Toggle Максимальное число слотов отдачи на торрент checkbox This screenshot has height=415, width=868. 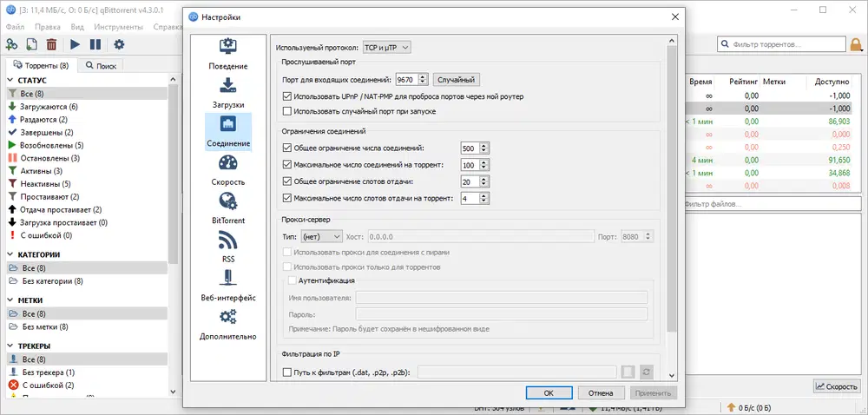[x=286, y=198]
